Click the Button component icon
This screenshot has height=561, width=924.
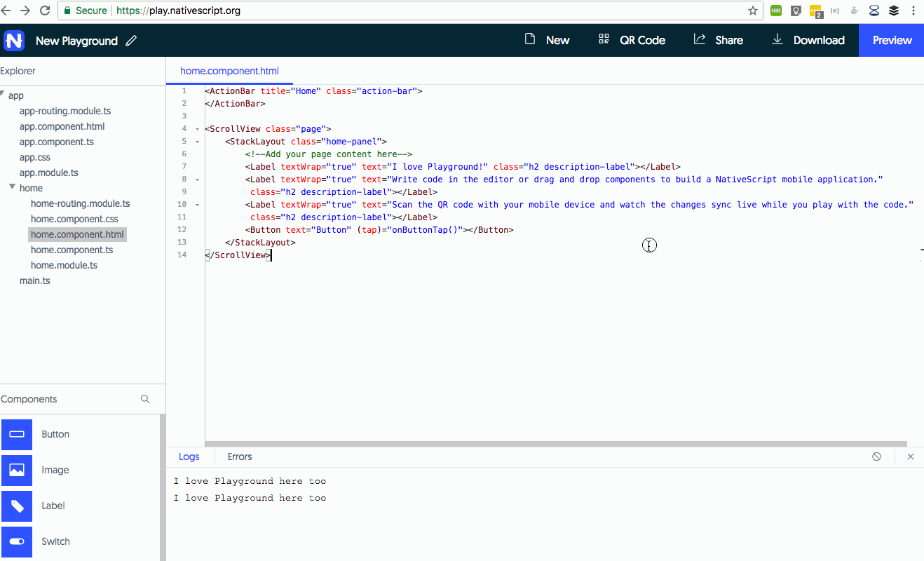coord(17,434)
